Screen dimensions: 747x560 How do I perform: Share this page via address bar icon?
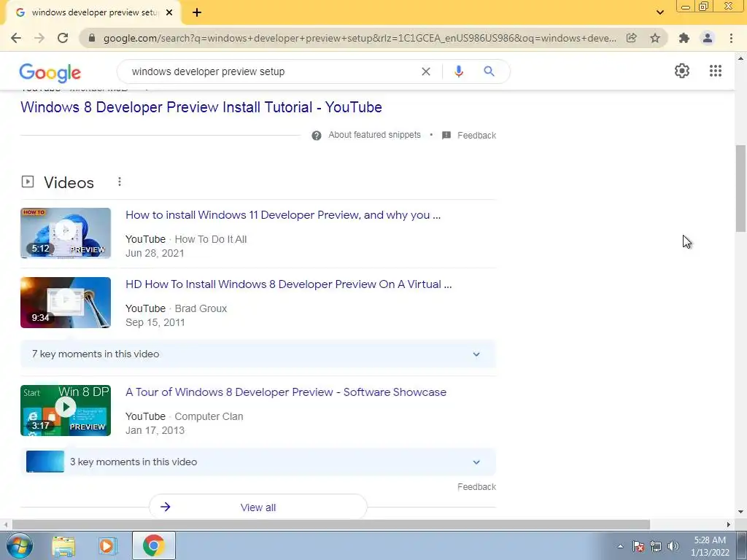coord(632,38)
